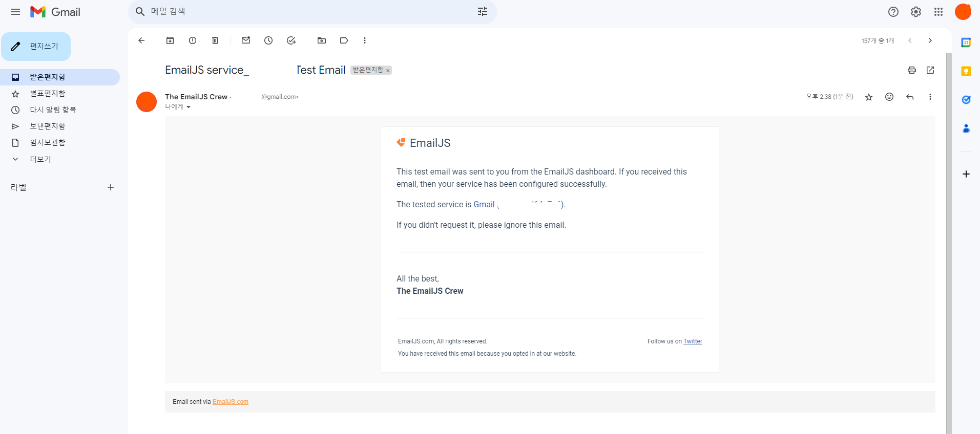Open the settings gear
This screenshot has height=434, width=980.
[916, 12]
